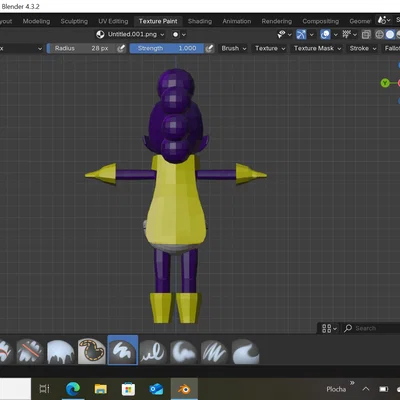Toggle pen pressure for Radius
400x400 pixels.
pyautogui.click(x=121, y=49)
